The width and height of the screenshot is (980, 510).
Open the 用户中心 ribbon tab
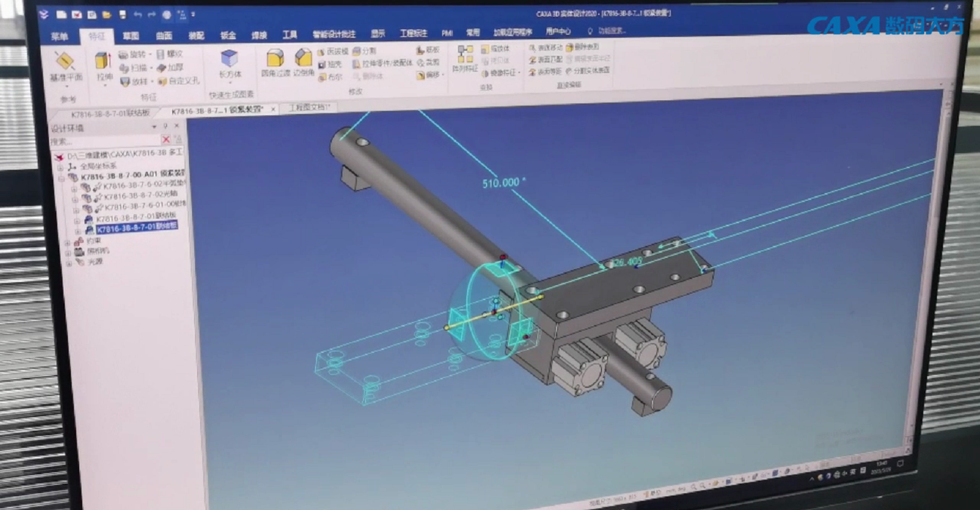(558, 31)
